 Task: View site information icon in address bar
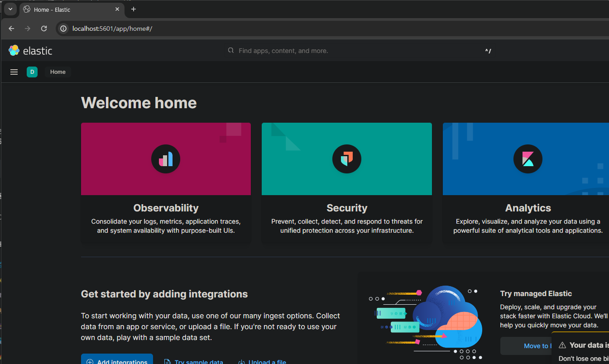click(x=64, y=29)
